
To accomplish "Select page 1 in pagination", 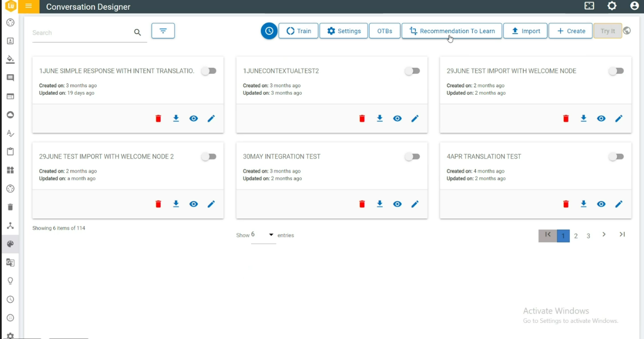I will (563, 236).
